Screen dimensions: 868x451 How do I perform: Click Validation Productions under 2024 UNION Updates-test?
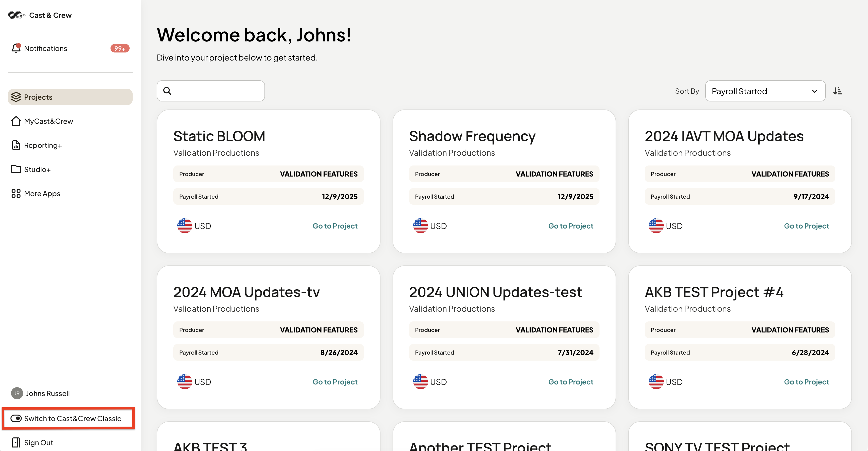pos(452,309)
